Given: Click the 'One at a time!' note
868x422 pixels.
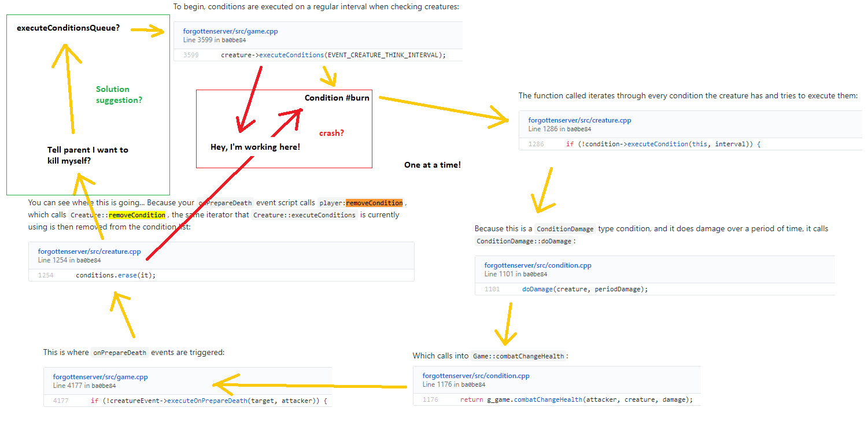Looking at the screenshot, I should click(433, 165).
